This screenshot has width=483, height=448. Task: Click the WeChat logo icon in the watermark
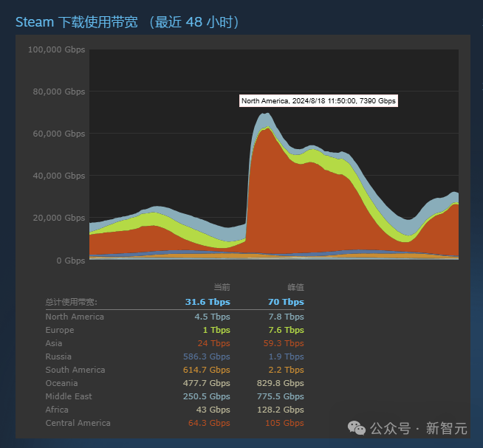(357, 428)
